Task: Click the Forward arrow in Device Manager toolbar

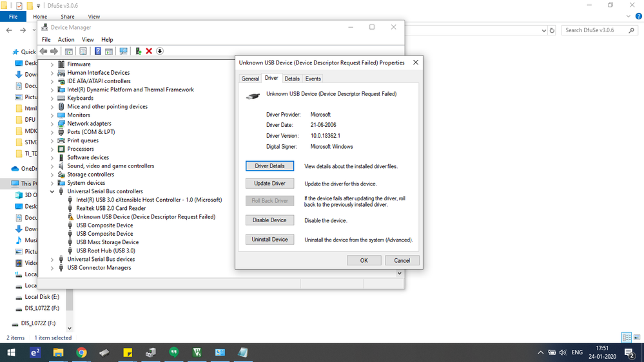Action: click(54, 52)
